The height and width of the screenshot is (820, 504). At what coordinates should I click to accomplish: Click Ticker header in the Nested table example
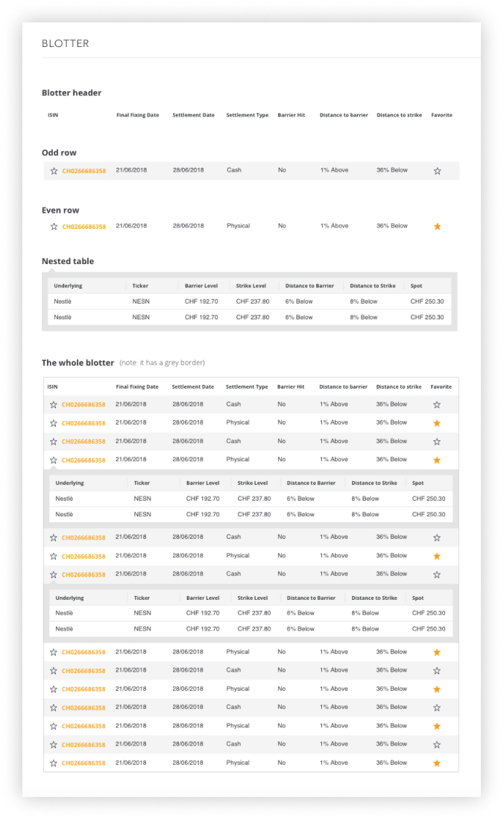coord(140,286)
